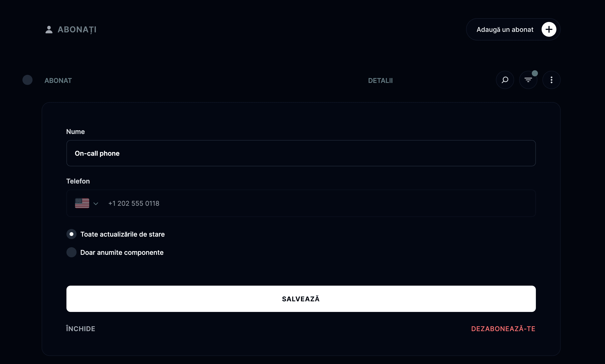Click the SALVEAZĂ button

point(301,299)
